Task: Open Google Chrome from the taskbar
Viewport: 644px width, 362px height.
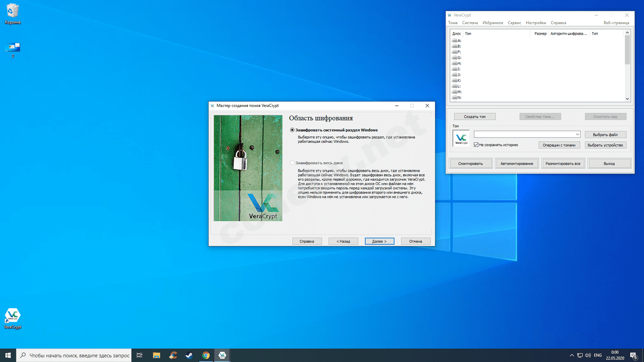Action: (x=206, y=355)
